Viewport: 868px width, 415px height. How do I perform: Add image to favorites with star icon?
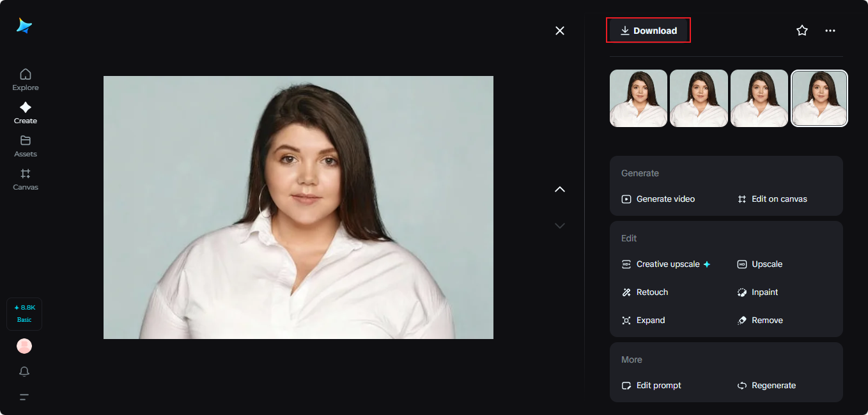[802, 31]
